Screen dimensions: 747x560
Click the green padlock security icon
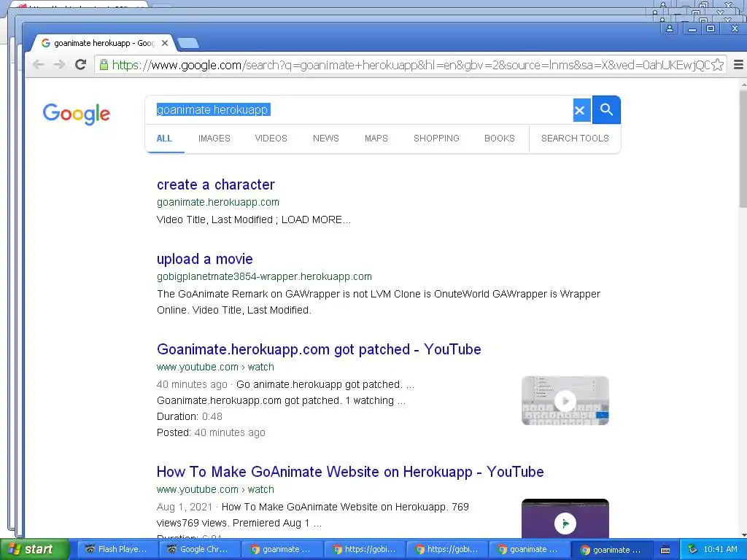pos(104,65)
